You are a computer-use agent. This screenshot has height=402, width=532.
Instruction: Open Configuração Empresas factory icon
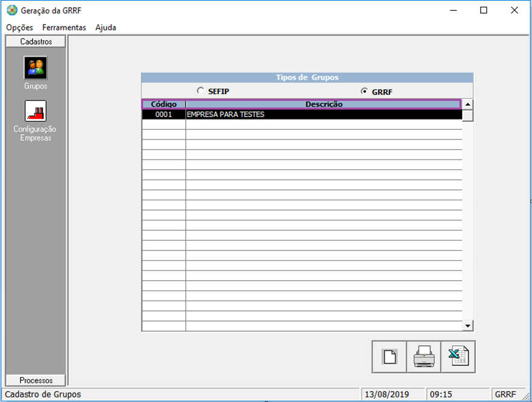(36, 110)
